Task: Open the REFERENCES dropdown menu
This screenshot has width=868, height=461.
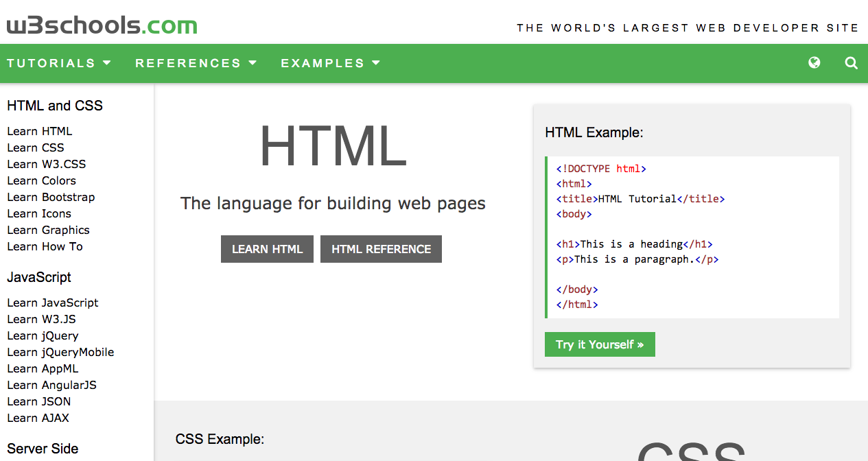Action: [196, 63]
